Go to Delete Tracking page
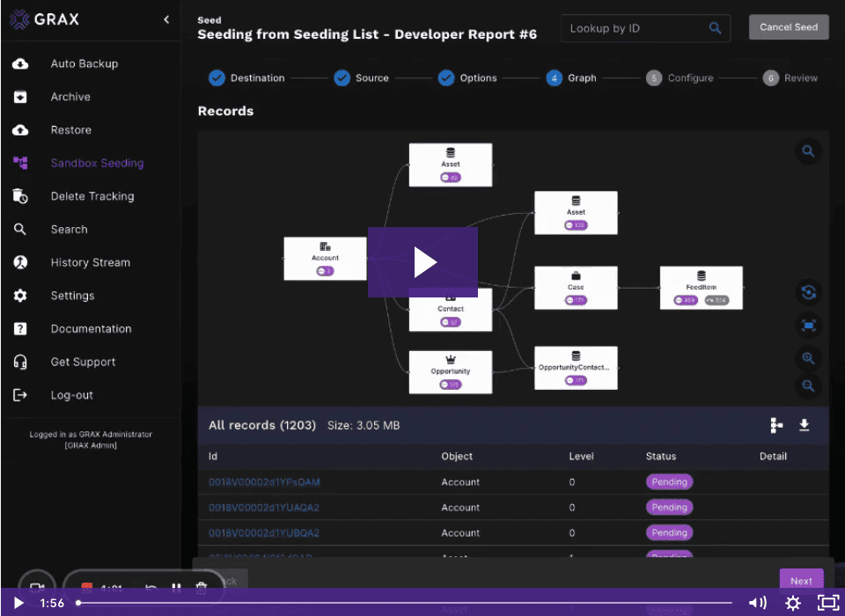This screenshot has height=616, width=845. click(92, 196)
